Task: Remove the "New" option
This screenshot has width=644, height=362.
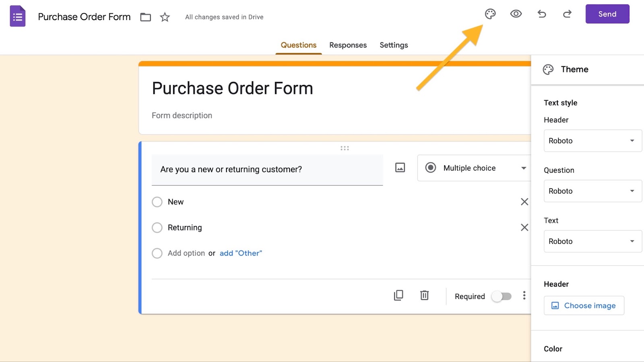Action: [x=524, y=202]
